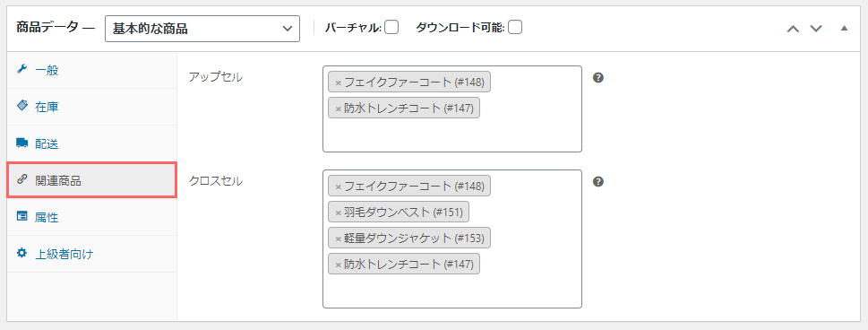Remove フェイクファーコート (#148) from クロスセル

click(x=338, y=187)
